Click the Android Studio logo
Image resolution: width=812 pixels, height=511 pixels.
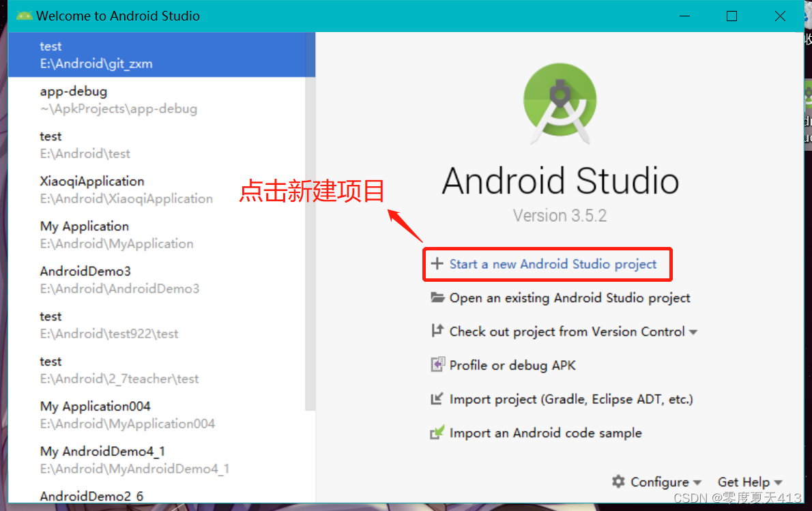click(560, 103)
